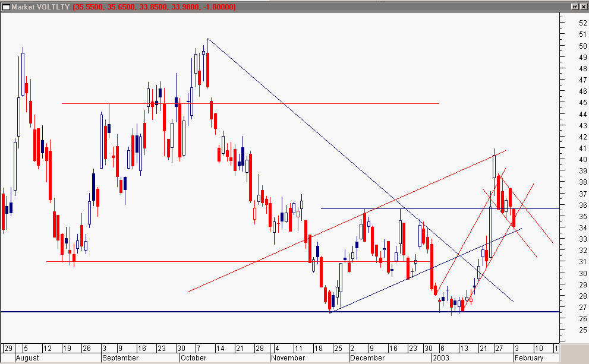Click price label 45 on the axis

582,103
